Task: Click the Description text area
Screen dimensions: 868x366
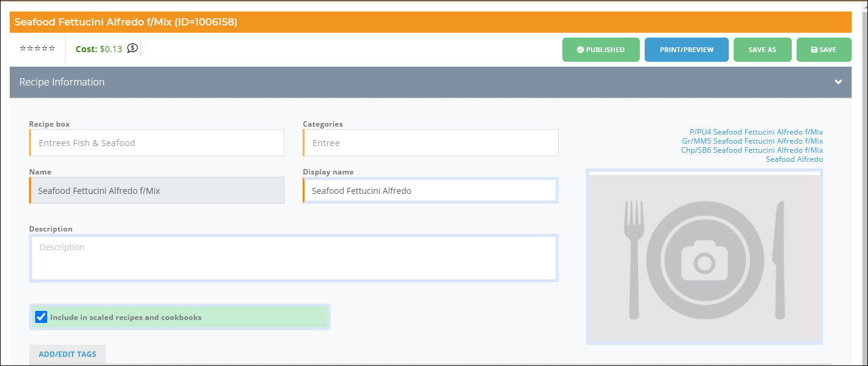Action: [x=293, y=256]
